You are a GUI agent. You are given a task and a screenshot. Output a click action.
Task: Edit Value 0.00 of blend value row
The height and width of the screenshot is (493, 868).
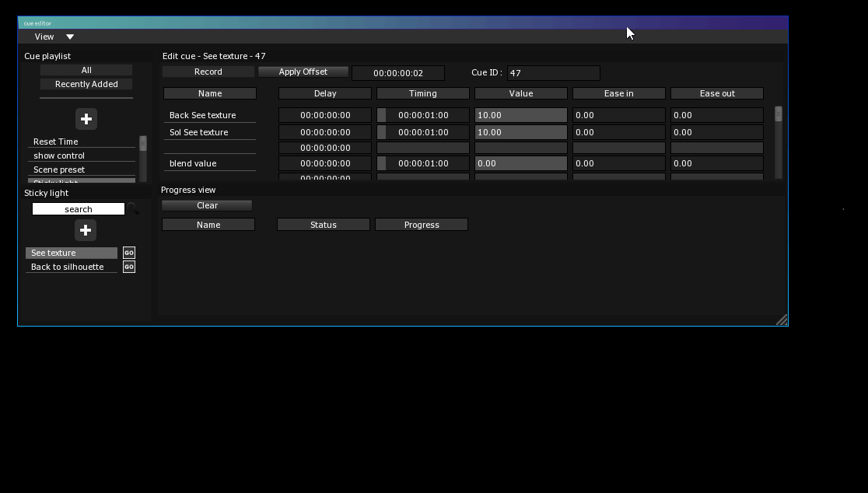(x=521, y=163)
